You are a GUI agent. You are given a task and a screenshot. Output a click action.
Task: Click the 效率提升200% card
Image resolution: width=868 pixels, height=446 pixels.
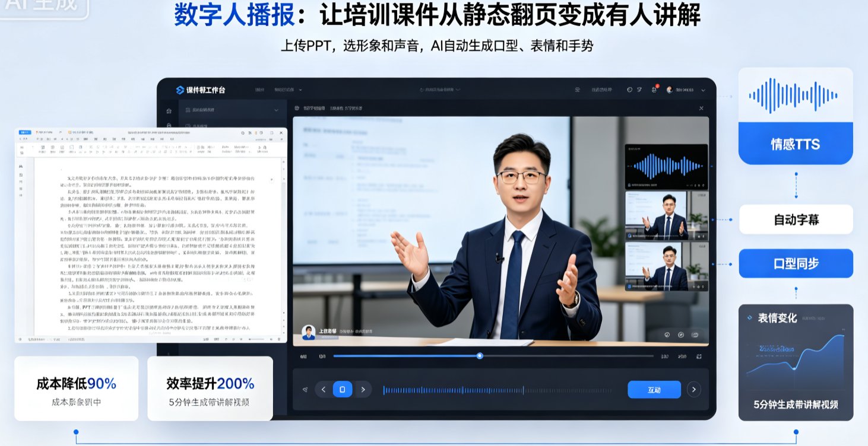point(210,388)
